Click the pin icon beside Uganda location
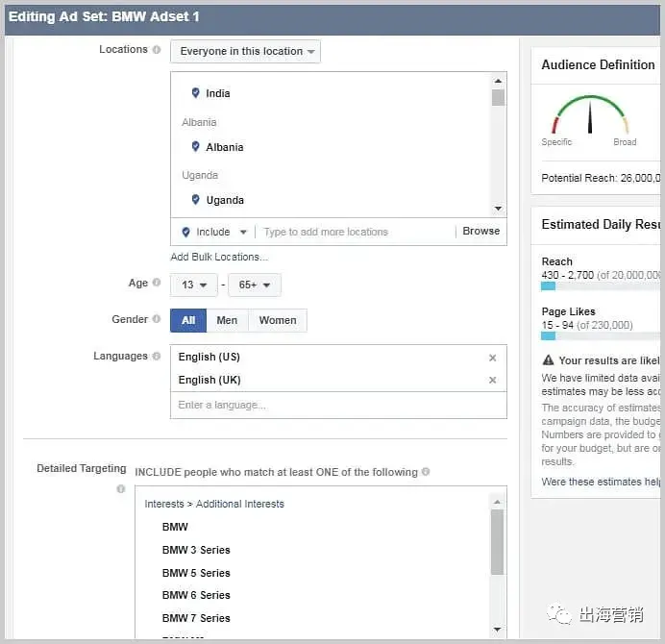Image resolution: width=665 pixels, height=644 pixels. point(195,199)
